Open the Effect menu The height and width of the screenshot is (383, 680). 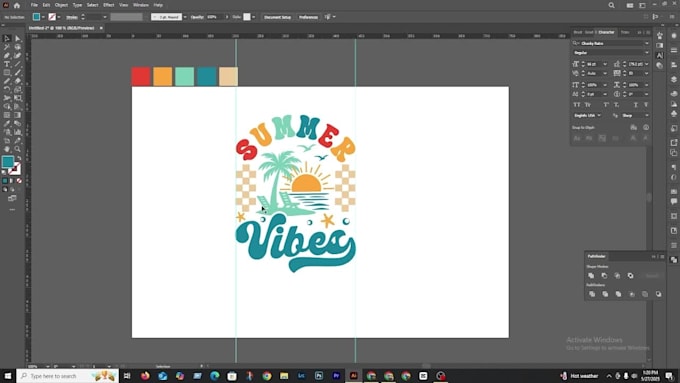[x=108, y=5]
